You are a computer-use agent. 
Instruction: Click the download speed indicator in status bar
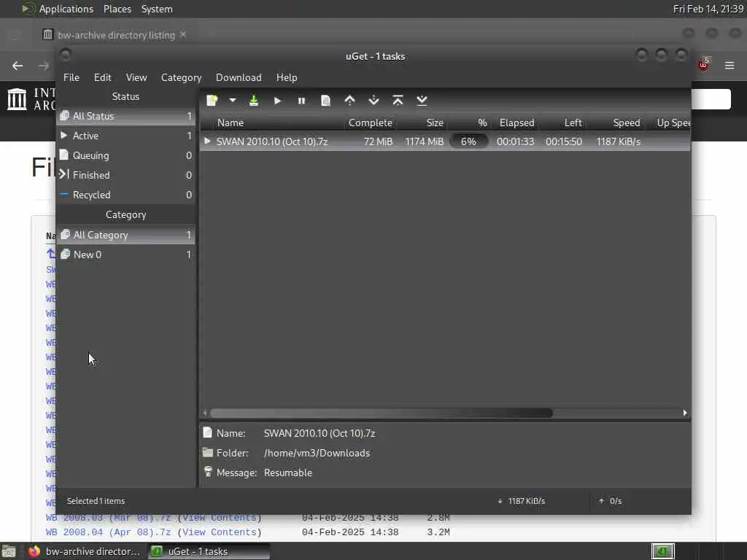click(521, 501)
